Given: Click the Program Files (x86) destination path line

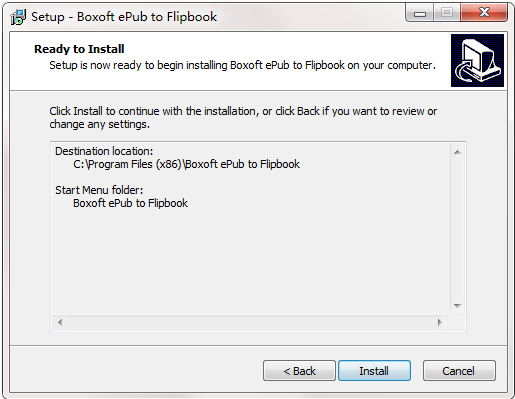Looking at the screenshot, I should [x=186, y=164].
